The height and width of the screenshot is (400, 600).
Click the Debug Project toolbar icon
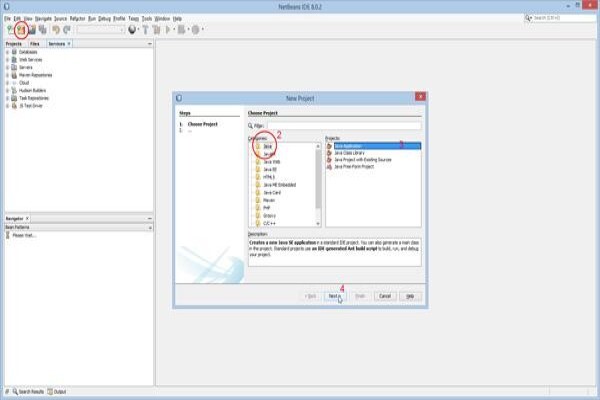click(181, 29)
